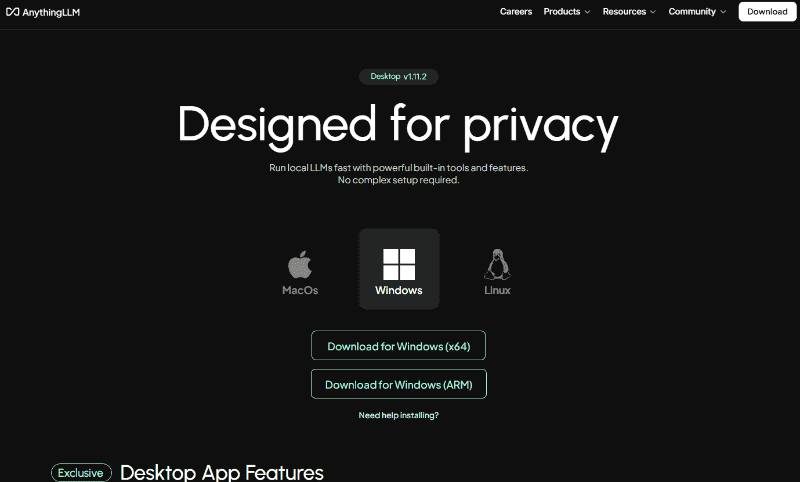Expand the Products chevron arrow
Screen dimensions: 800x482
pos(587,12)
